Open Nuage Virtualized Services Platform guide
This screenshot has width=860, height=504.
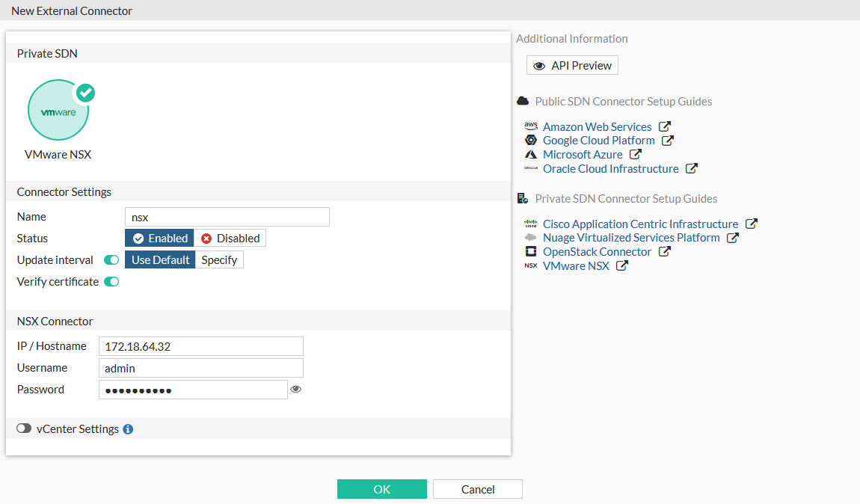point(631,238)
